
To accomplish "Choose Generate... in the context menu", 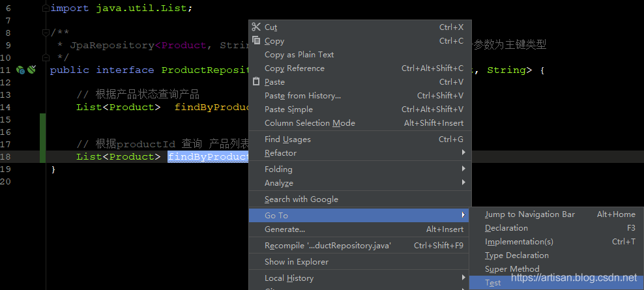I will [285, 229].
